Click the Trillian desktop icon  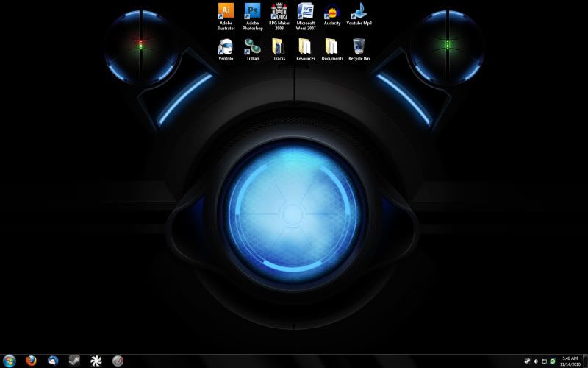point(252,49)
